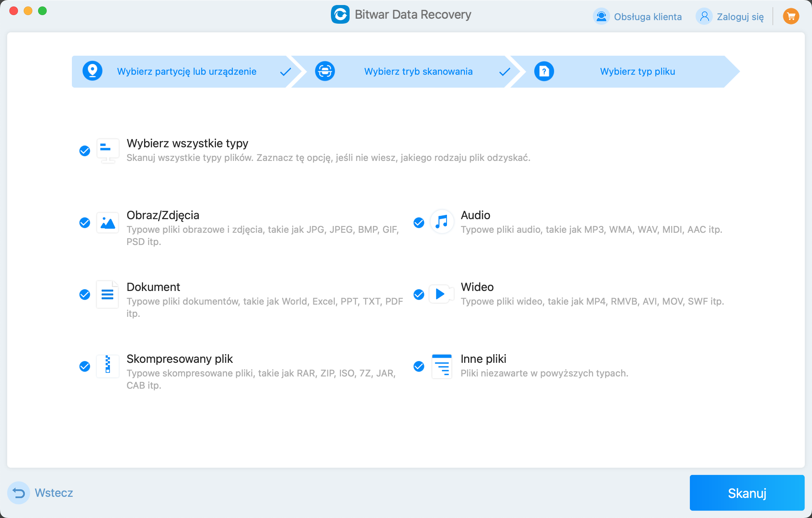
Task: Open the Zaloguj się link
Action: pyautogui.click(x=740, y=17)
